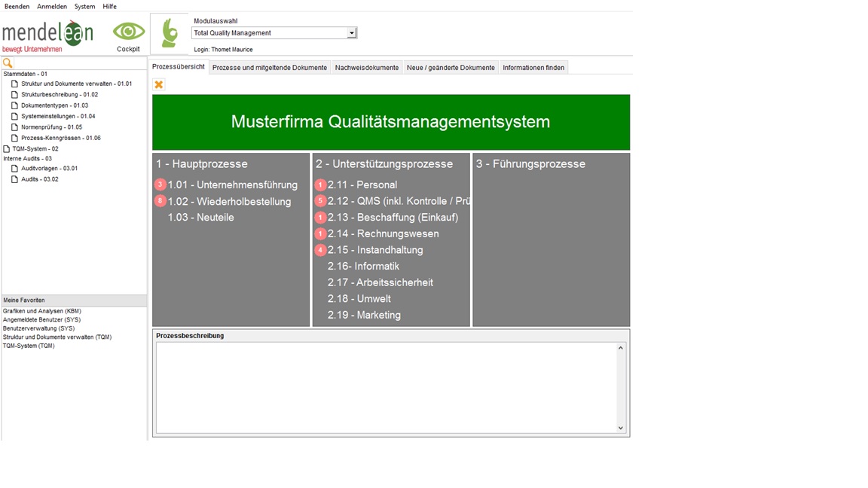Open the Modulauswahl dropdown arrow
This screenshot has width=868, height=488.
click(x=352, y=33)
